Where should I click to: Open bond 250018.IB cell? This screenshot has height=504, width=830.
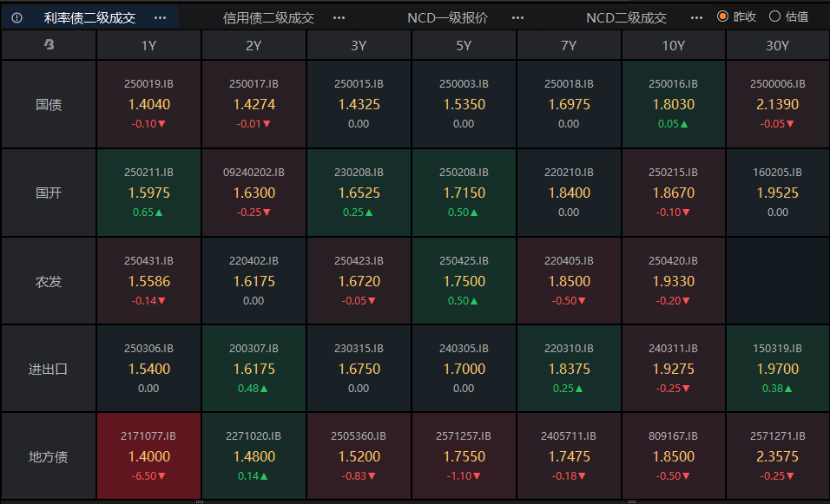tap(569, 104)
